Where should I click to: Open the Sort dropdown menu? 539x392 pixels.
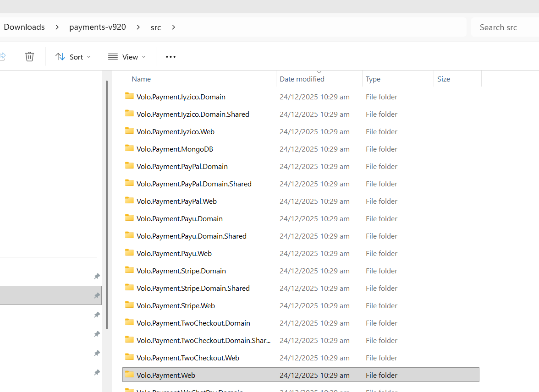[x=73, y=57]
